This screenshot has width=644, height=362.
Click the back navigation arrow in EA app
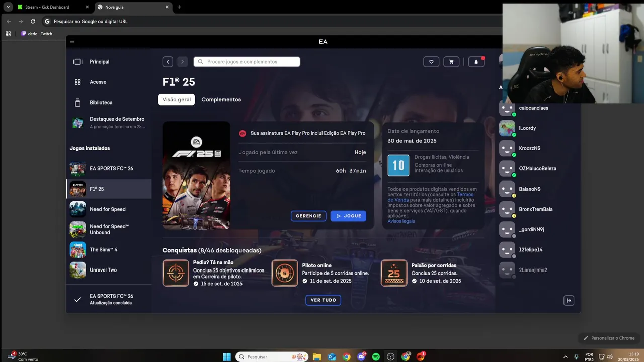[x=168, y=62]
